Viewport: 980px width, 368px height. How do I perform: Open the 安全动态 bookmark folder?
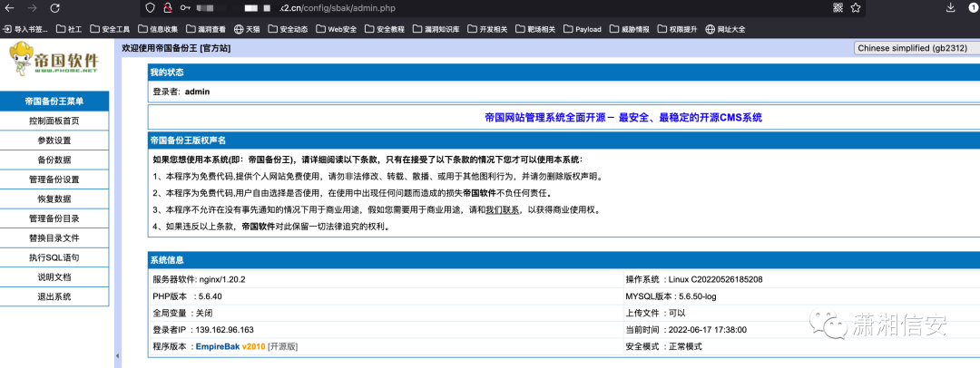pos(288,29)
